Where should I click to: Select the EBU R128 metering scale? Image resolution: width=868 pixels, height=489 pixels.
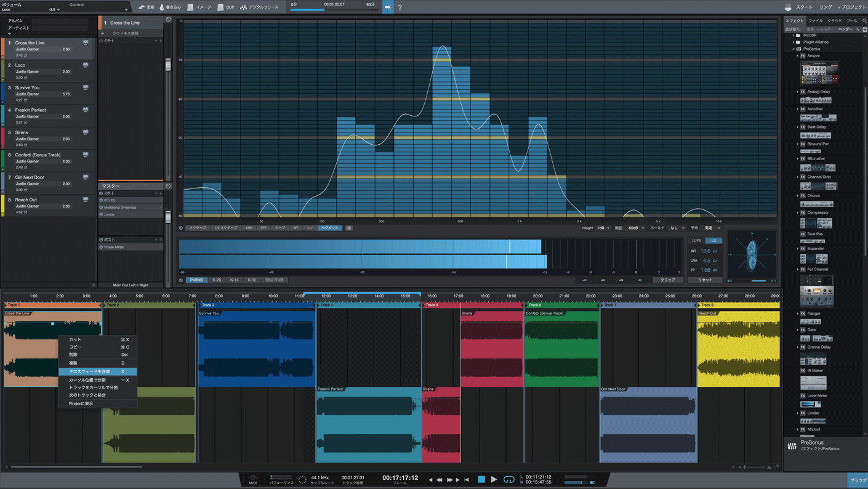(275, 280)
